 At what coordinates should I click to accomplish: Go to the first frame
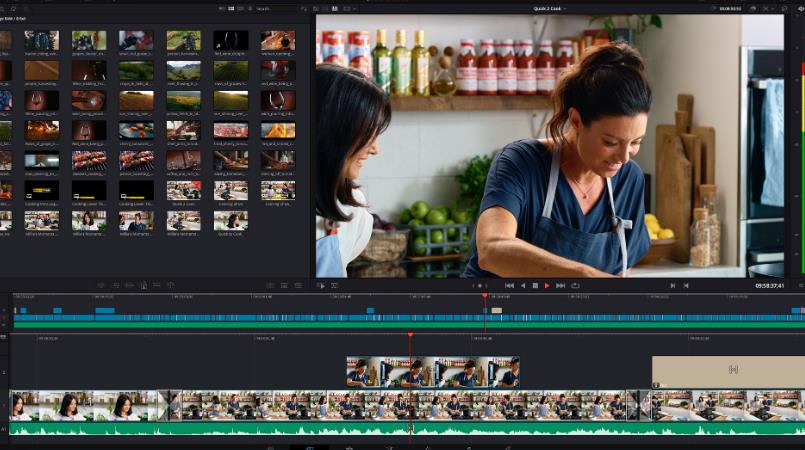tap(509, 285)
